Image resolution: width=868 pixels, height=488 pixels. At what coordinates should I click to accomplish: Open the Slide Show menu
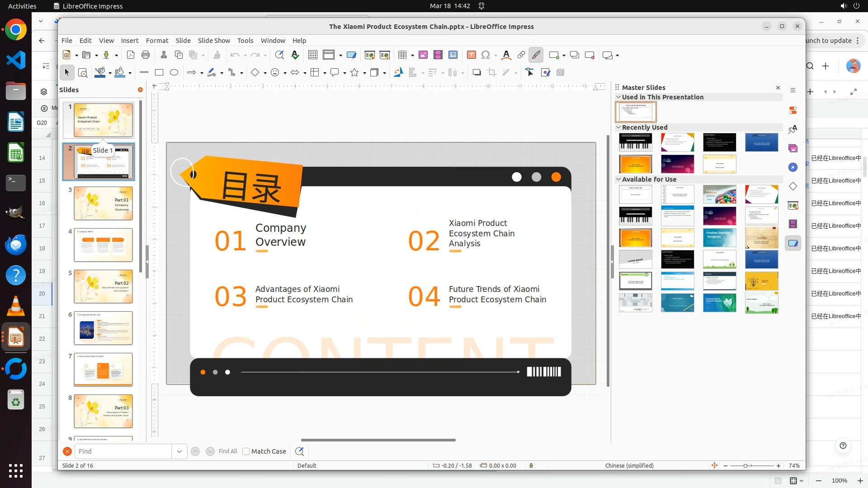pyautogui.click(x=214, y=41)
